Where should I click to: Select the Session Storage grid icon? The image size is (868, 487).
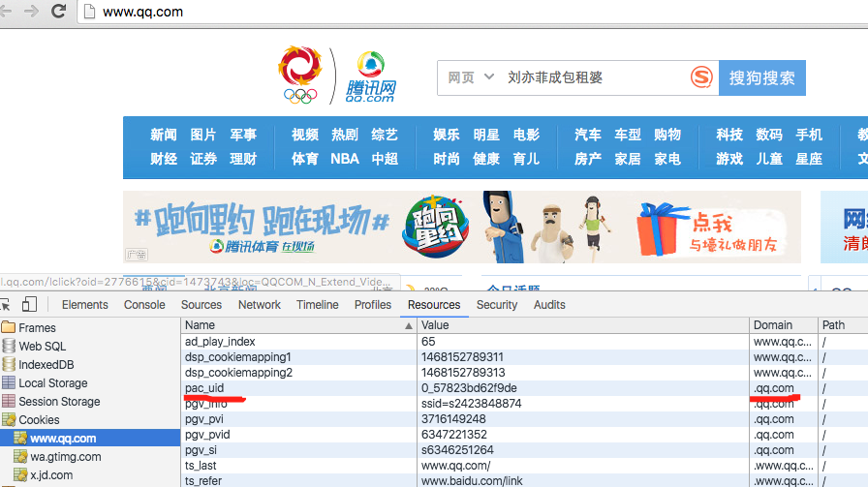(9, 401)
